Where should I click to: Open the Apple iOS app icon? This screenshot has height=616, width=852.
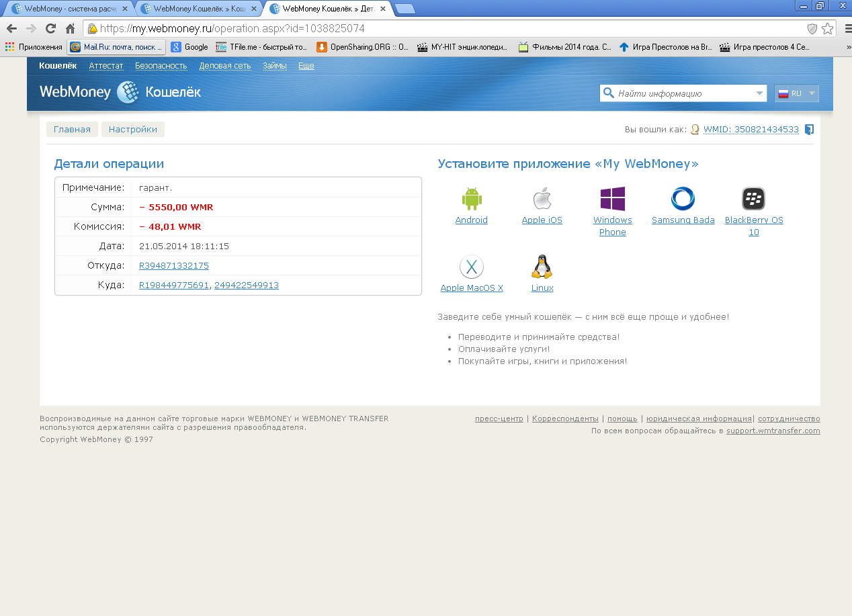click(542, 199)
